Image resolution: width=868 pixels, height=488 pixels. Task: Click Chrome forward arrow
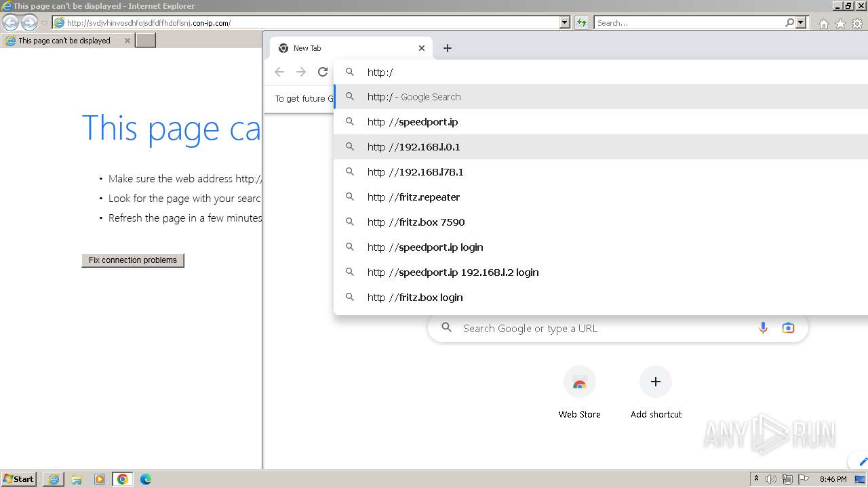click(x=301, y=72)
